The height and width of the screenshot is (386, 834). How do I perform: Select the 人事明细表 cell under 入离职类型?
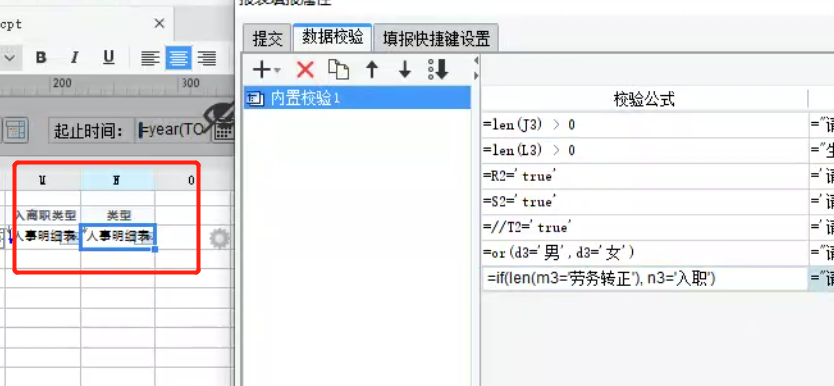(x=44, y=237)
